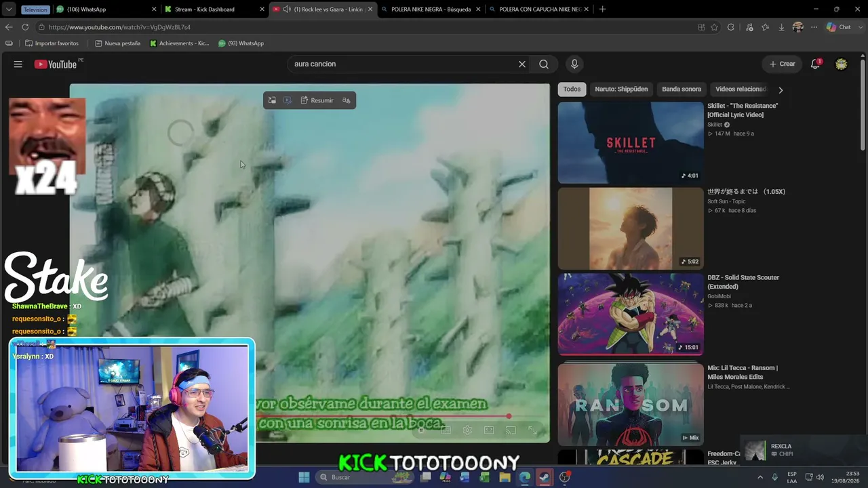Viewport: 868px width, 488px height.
Task: Select the Todos filter chip
Action: point(572,89)
